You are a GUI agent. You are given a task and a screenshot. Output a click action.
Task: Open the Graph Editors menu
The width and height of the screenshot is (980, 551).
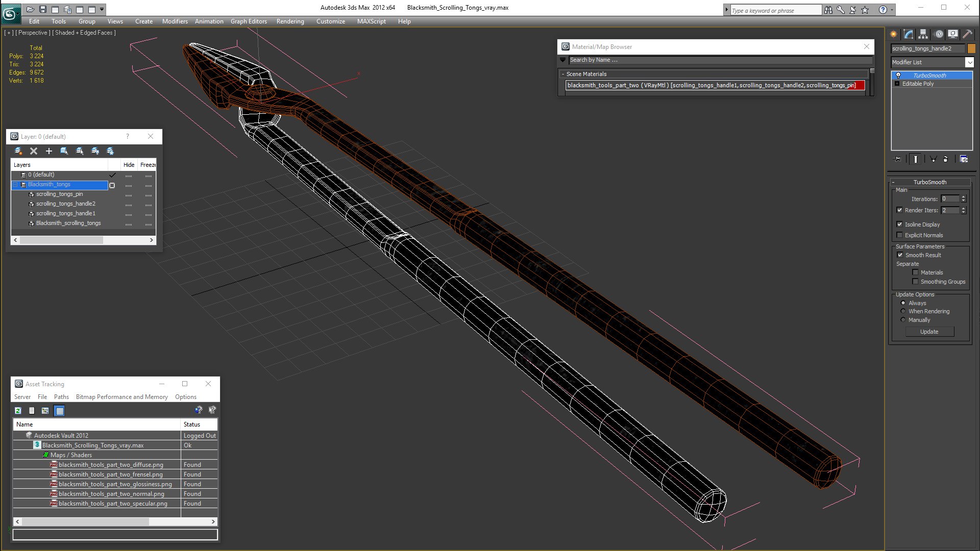click(249, 21)
